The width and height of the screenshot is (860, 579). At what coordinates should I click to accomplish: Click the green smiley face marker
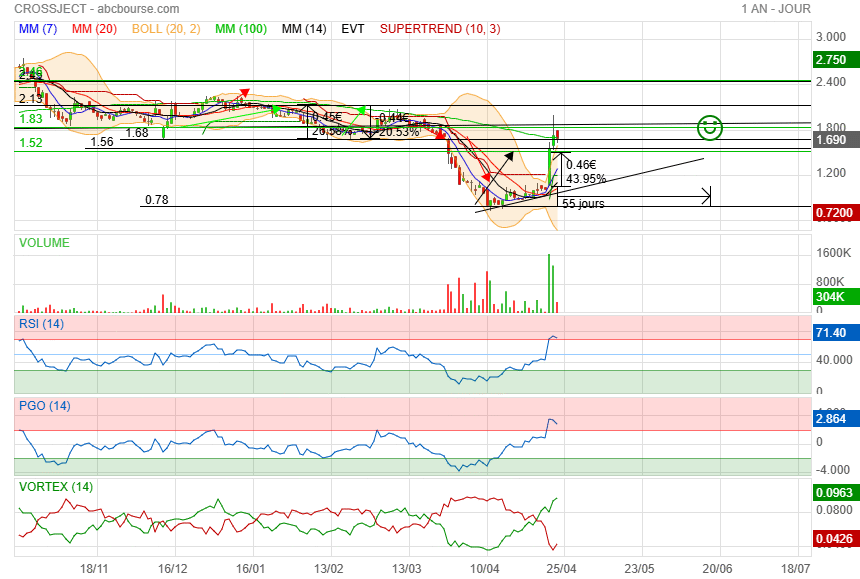pyautogui.click(x=710, y=128)
